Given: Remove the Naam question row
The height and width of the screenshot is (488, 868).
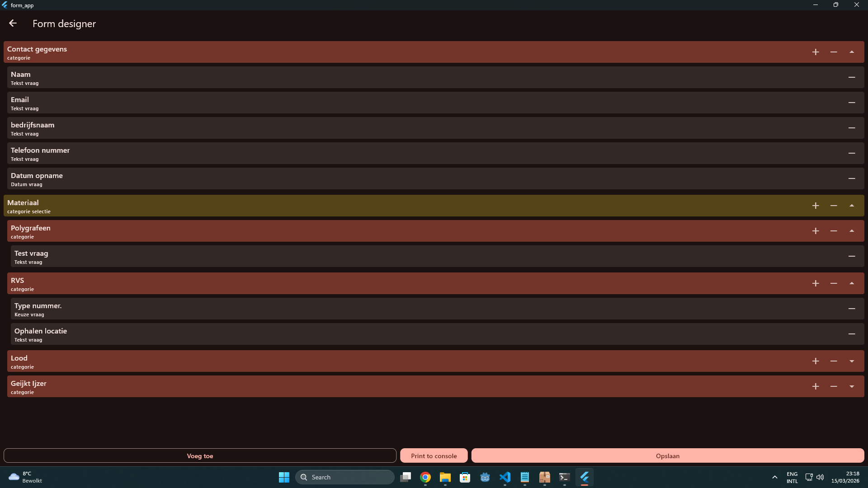Looking at the screenshot, I should pos(852,77).
